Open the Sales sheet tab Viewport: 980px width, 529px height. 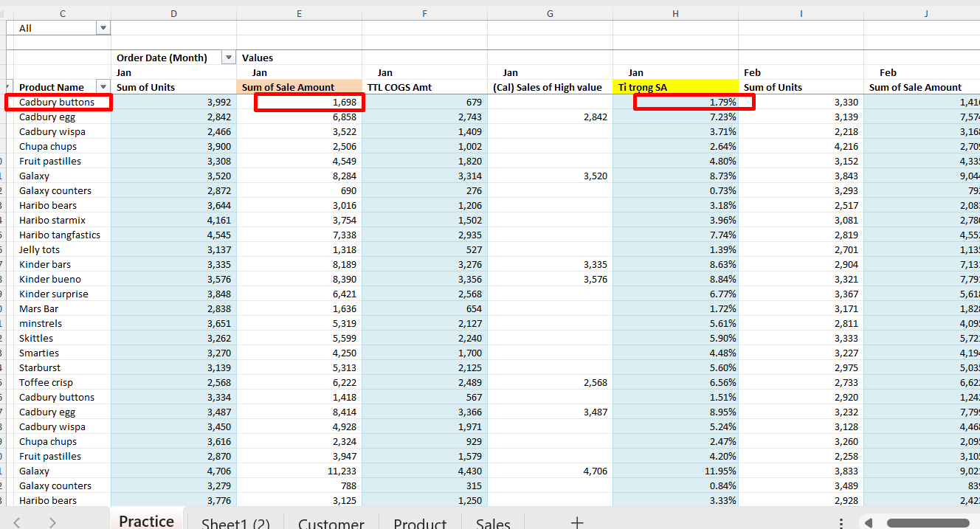coord(493,523)
